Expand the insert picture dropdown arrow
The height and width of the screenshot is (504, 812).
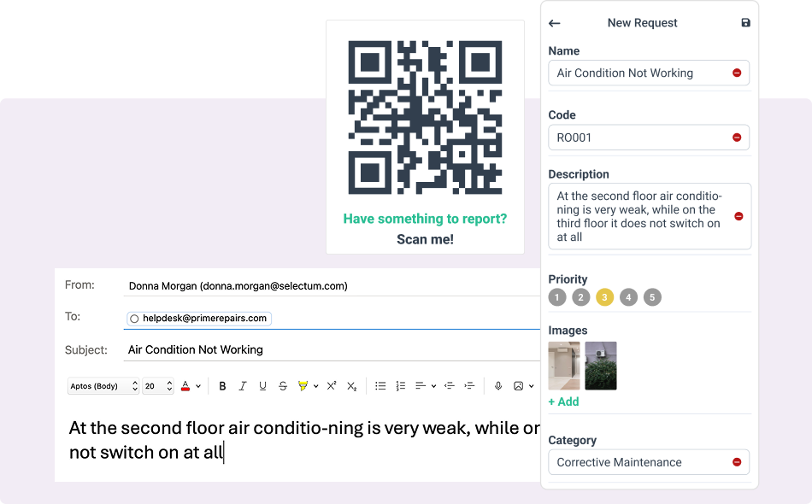coord(531,386)
